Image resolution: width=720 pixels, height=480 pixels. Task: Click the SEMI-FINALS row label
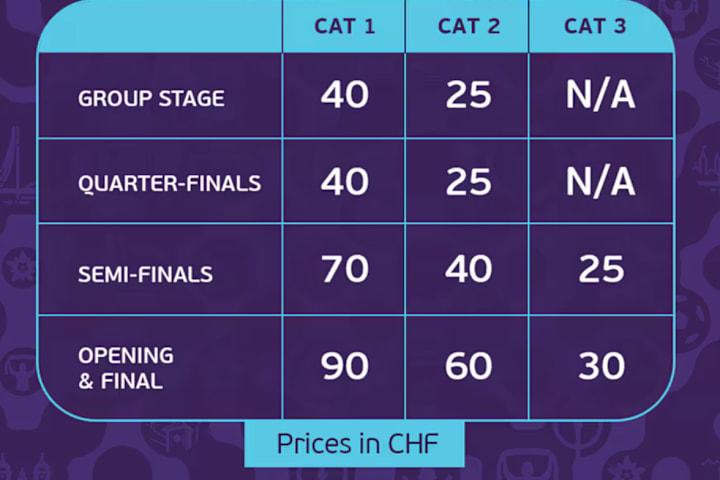[145, 275]
